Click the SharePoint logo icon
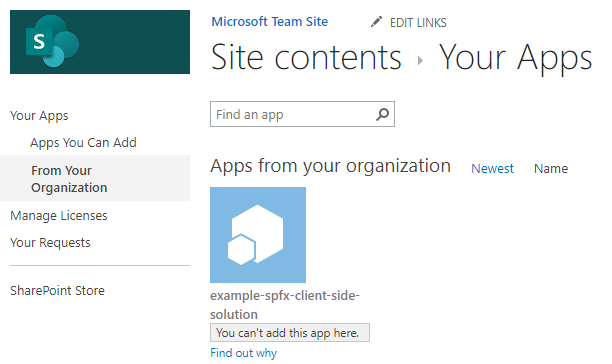This screenshot has width=612, height=364. [x=52, y=42]
